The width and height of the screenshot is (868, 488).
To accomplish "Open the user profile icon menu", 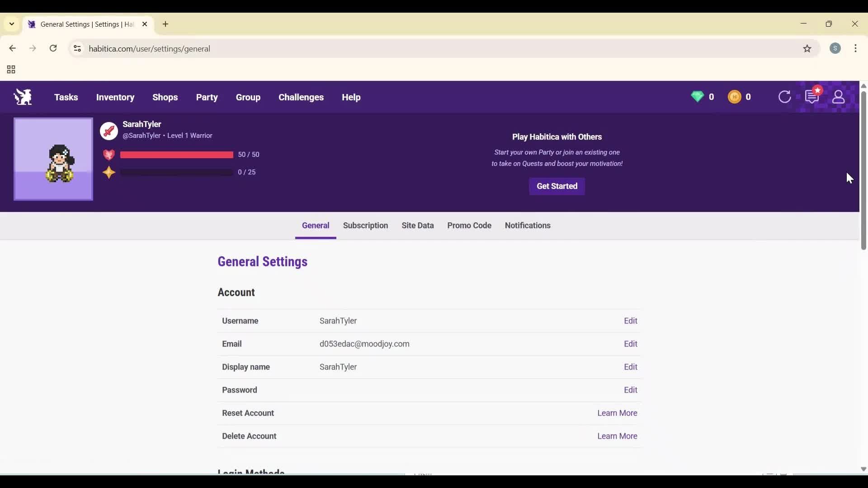I will [x=839, y=97].
